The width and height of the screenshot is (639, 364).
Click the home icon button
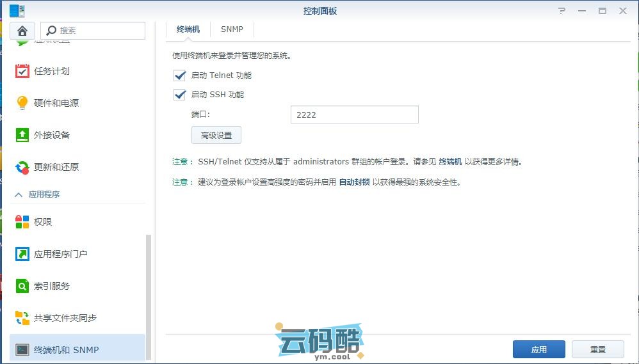22,30
